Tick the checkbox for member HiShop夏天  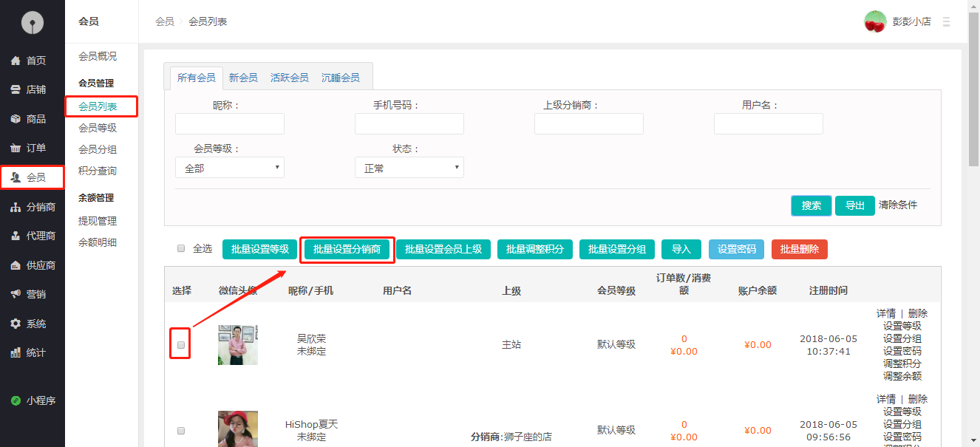[x=180, y=429]
